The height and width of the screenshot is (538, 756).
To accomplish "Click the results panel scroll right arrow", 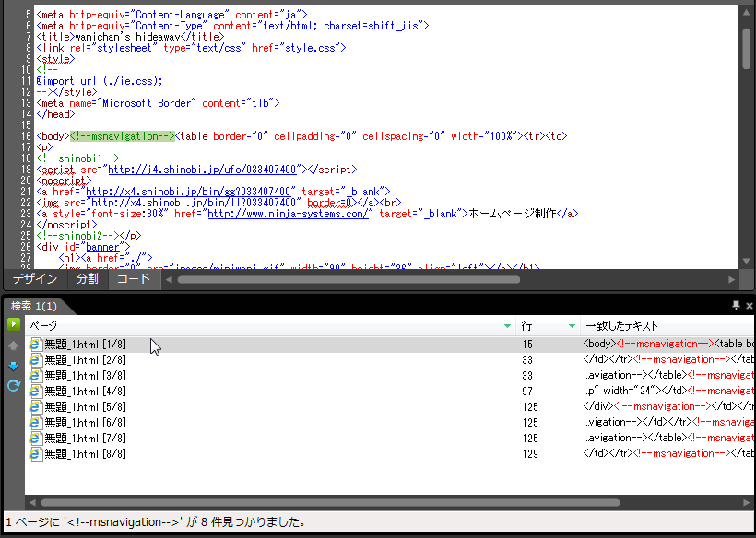I will (747, 503).
